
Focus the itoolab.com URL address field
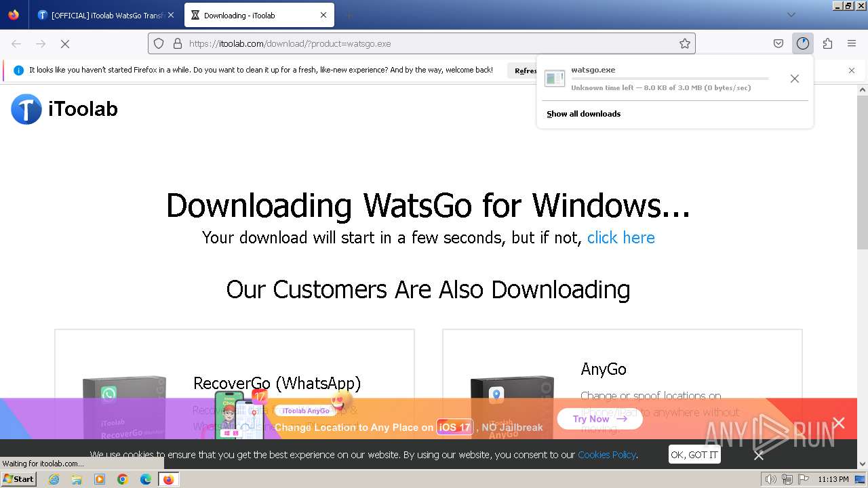tap(420, 43)
